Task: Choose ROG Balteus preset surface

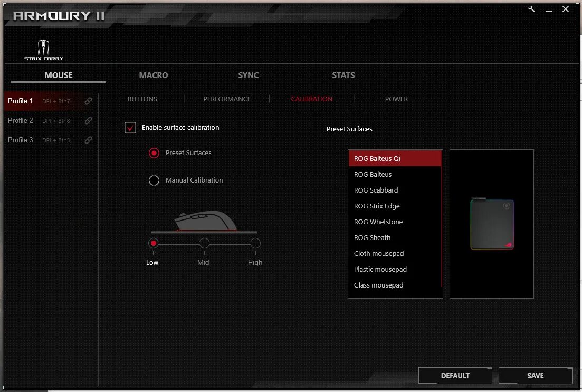Action: [395, 175]
